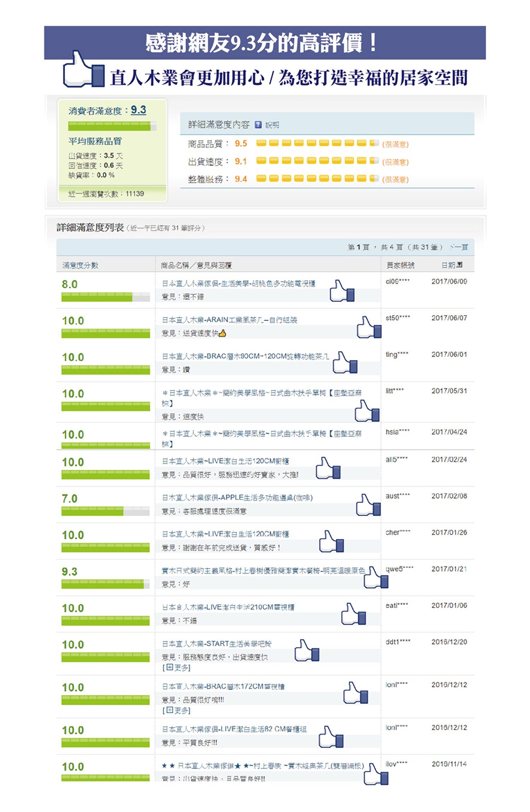
Task: Click the 出貨速度 9.1 yellow rating bar
Action: [317, 161]
